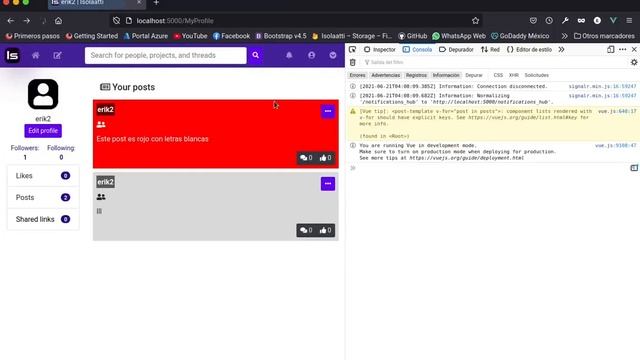This screenshot has width=640, height=360.
Task: Open the wrench developer tools icon
Action: click(x=565, y=20)
